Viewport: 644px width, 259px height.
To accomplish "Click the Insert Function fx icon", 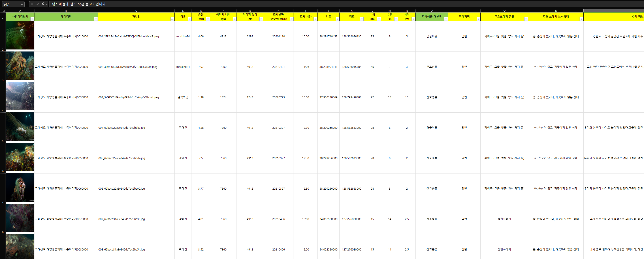I will click(x=43, y=4).
